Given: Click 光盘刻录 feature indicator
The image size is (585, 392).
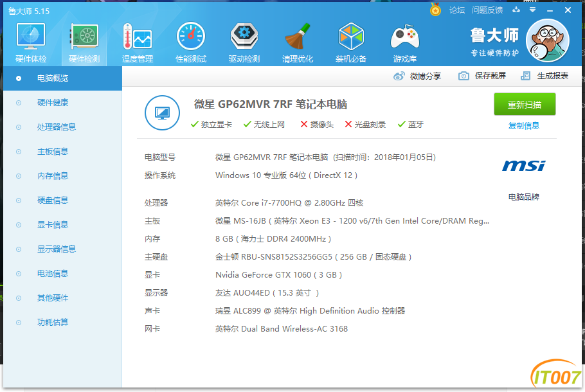Looking at the screenshot, I should [365, 124].
